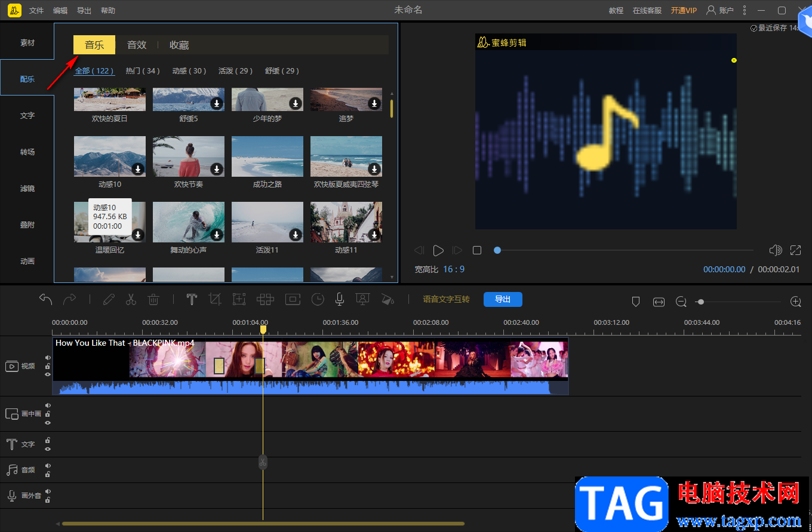This screenshot has height=532, width=812.
Task: Hide the 视频 track with its eye icon
Action: (x=48, y=374)
